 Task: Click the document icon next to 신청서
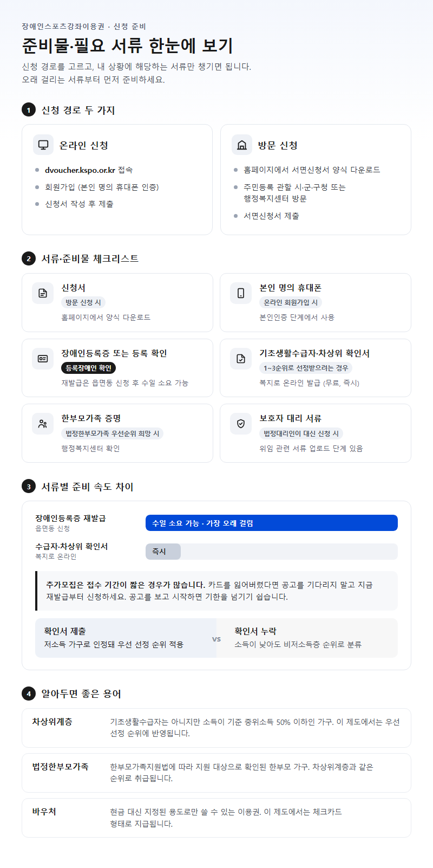[43, 293]
